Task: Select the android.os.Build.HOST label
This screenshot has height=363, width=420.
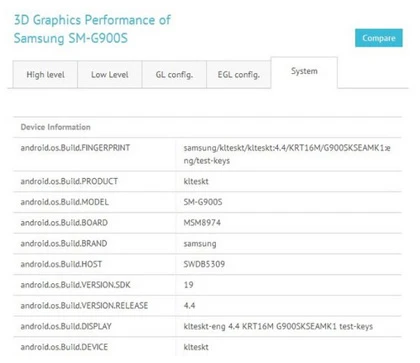Action: click(61, 264)
